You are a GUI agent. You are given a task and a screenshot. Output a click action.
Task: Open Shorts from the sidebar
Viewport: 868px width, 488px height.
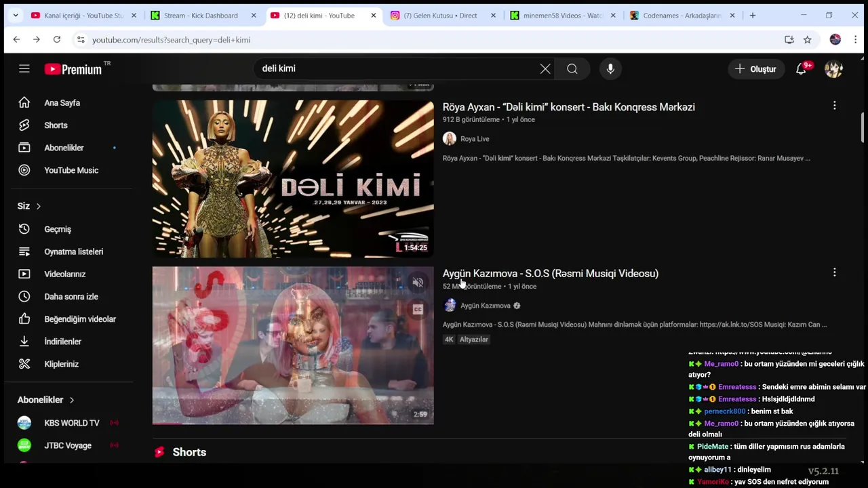[x=56, y=125]
